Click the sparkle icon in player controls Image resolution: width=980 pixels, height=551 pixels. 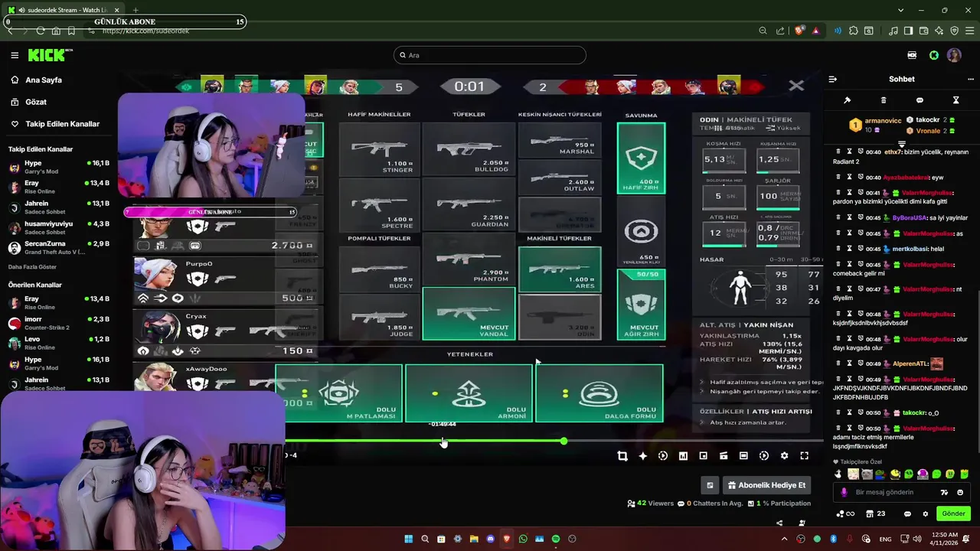643,456
